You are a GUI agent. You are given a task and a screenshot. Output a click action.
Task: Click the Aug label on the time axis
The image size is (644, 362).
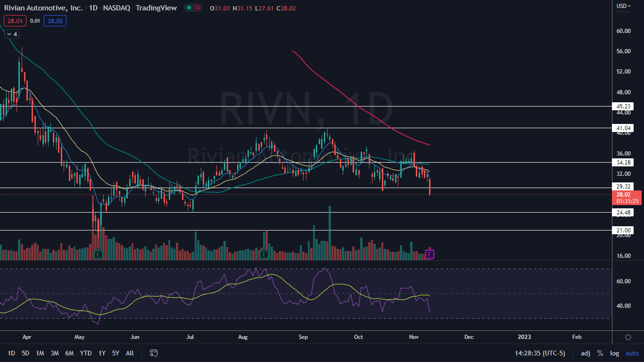[243, 337]
